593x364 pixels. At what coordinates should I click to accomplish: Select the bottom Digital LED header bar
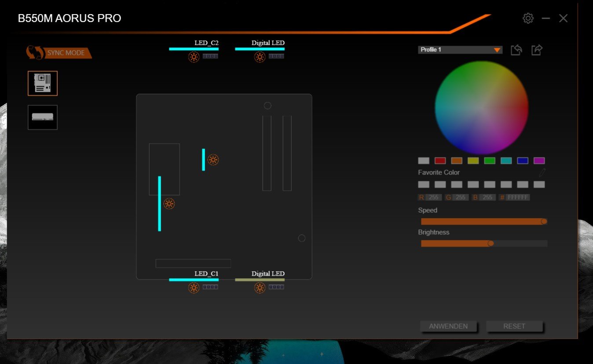click(x=260, y=280)
